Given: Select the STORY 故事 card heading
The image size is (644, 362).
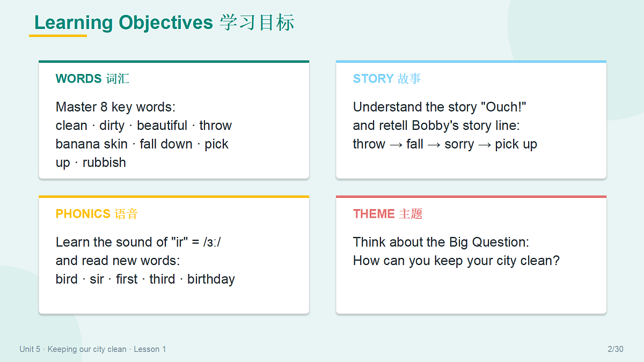Looking at the screenshot, I should click(x=387, y=79).
